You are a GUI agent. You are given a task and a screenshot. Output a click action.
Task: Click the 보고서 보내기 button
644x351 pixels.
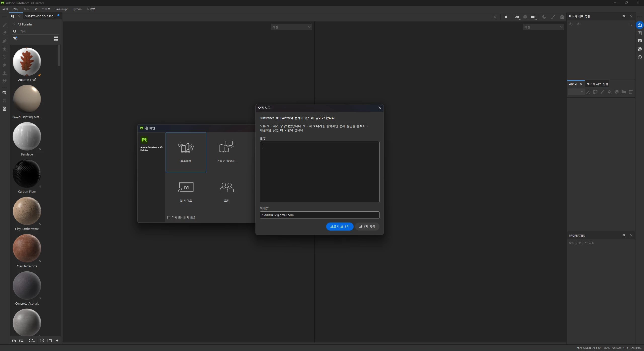pyautogui.click(x=339, y=227)
